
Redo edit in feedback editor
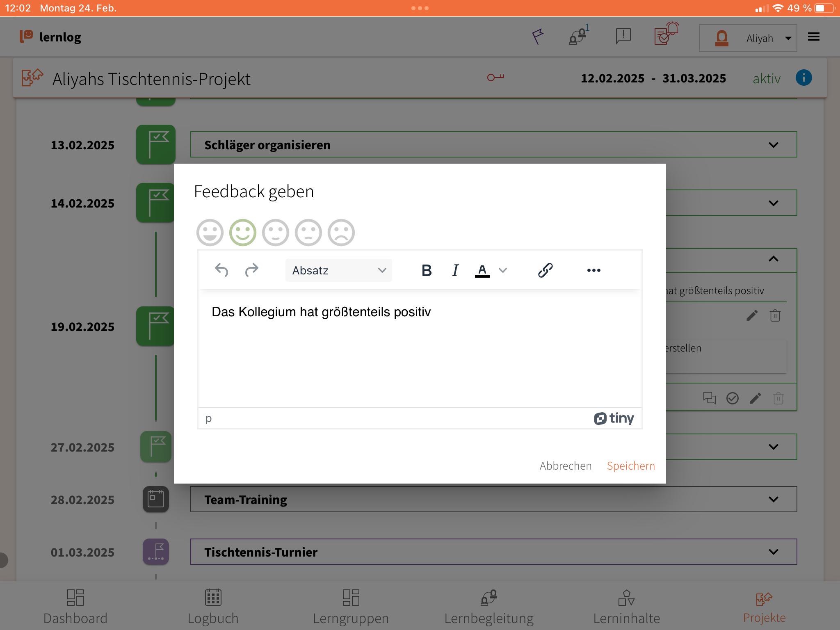(251, 270)
